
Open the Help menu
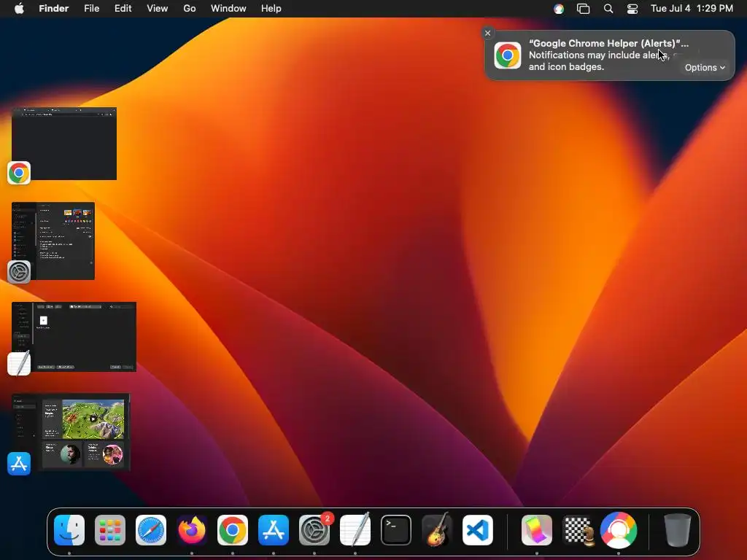[x=271, y=9]
